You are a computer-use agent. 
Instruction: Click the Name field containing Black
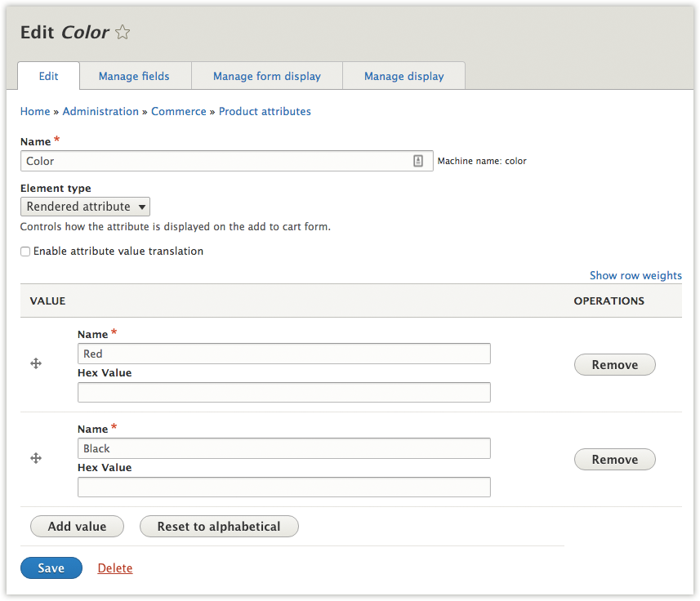point(284,448)
